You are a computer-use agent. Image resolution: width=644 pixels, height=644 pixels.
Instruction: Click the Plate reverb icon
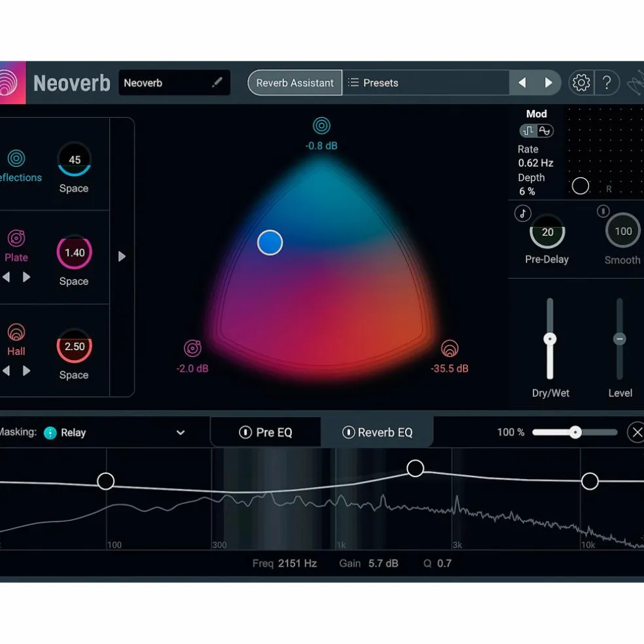(16, 238)
